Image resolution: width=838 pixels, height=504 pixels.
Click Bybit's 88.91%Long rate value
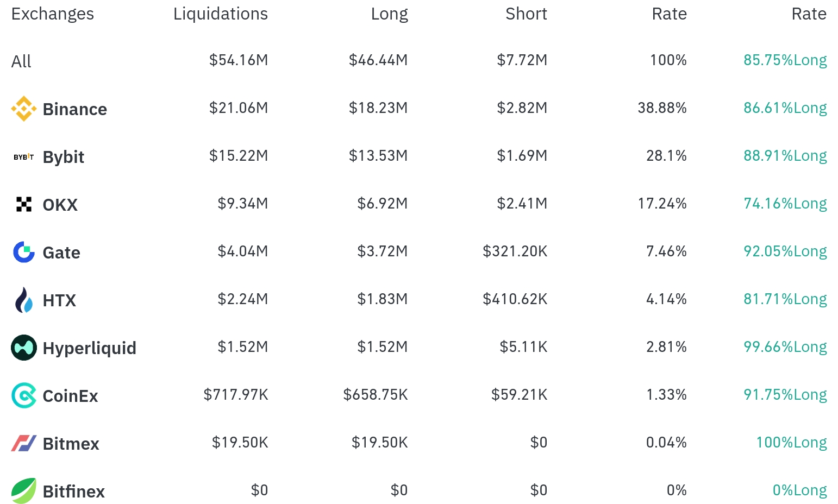(x=785, y=156)
